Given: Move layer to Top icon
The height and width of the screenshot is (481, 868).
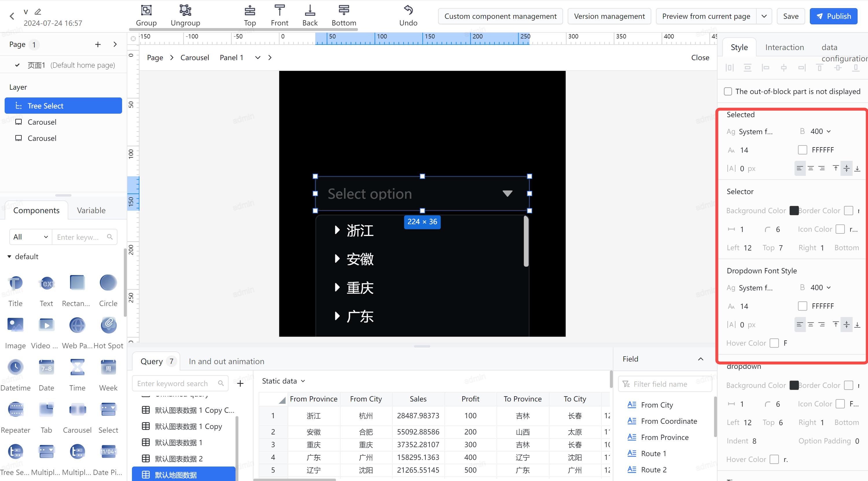Looking at the screenshot, I should pyautogui.click(x=250, y=10).
